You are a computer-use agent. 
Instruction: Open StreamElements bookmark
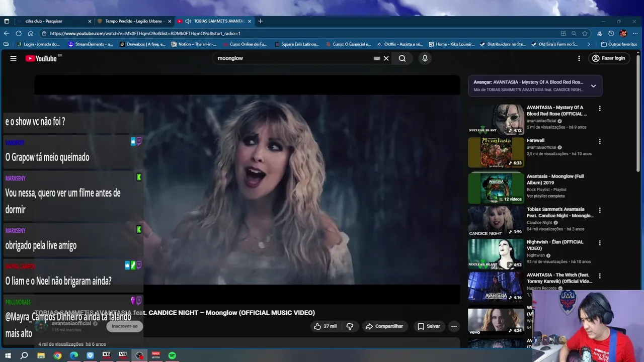(91, 44)
